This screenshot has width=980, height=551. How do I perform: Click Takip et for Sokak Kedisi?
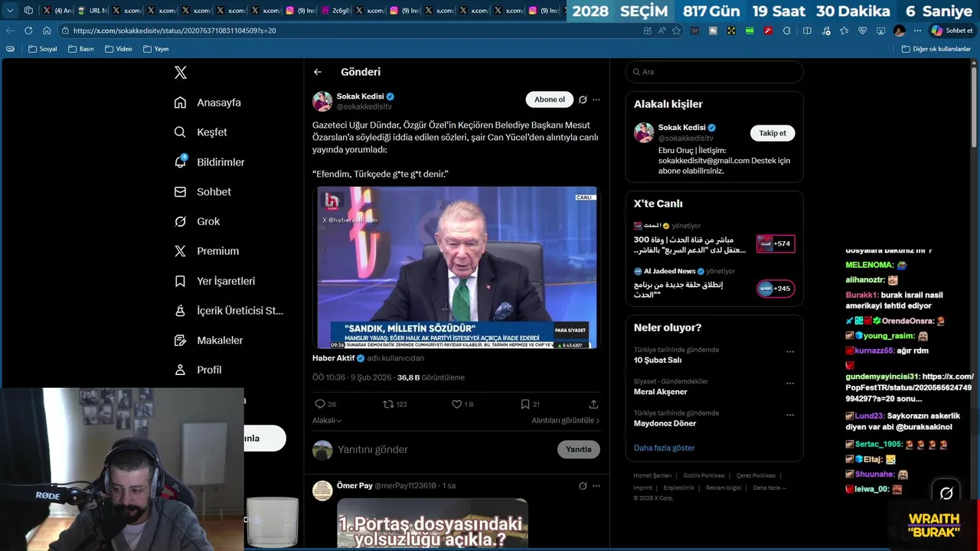pos(773,133)
